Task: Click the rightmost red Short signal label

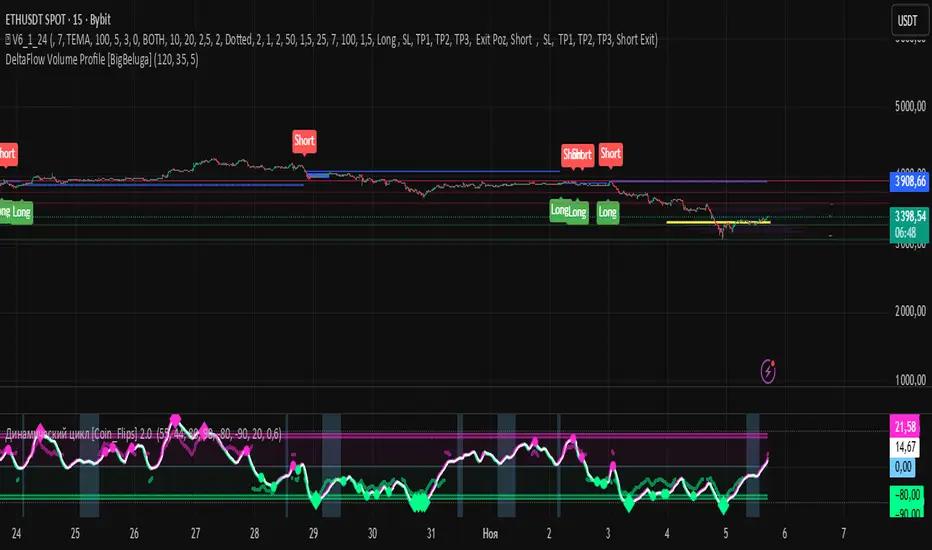Action: (610, 154)
